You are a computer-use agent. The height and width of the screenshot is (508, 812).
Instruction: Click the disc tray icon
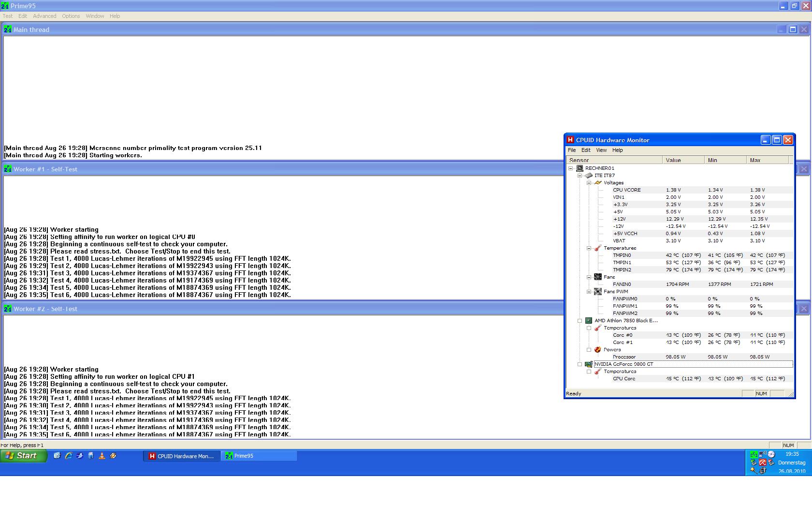point(771,454)
